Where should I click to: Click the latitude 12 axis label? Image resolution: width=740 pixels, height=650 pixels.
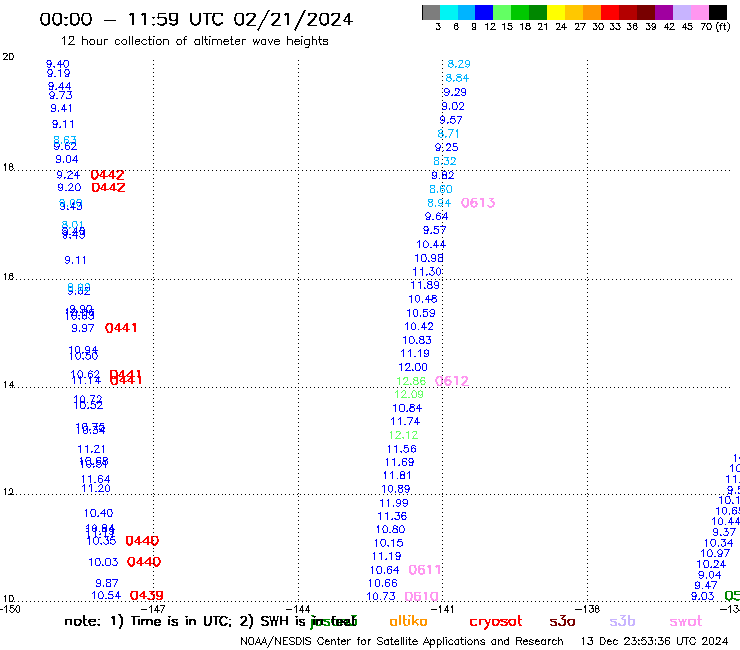point(8,492)
